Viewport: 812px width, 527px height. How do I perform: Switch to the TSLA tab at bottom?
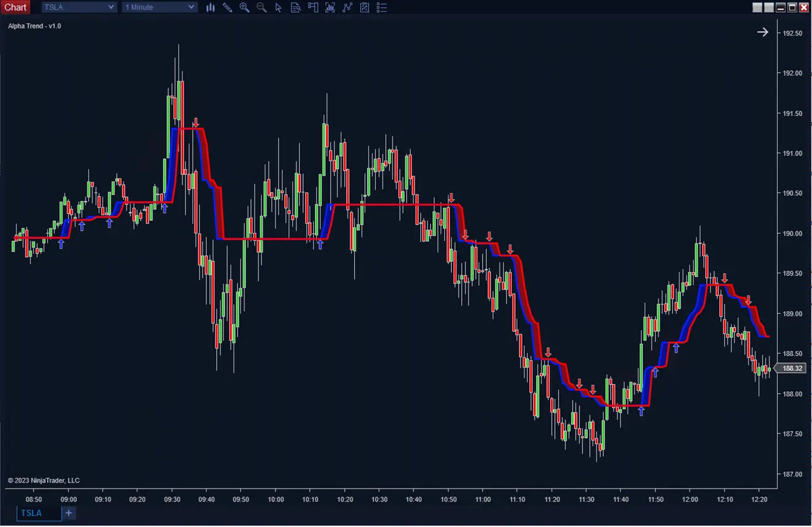pos(32,513)
